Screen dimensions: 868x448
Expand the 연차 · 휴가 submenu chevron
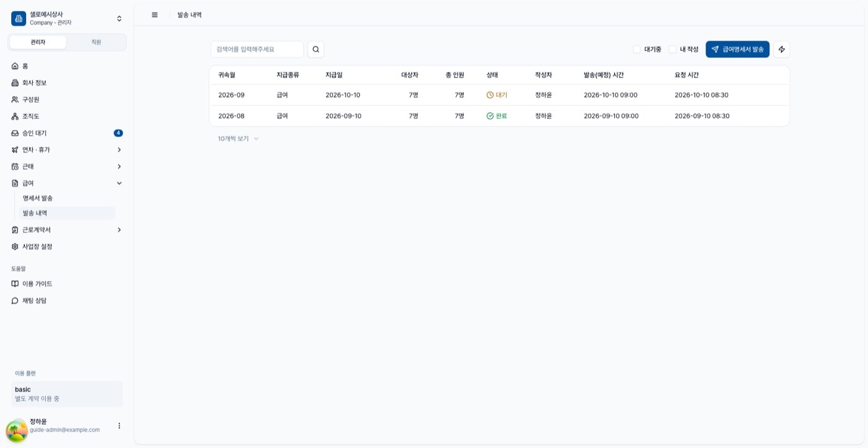pyautogui.click(x=119, y=149)
